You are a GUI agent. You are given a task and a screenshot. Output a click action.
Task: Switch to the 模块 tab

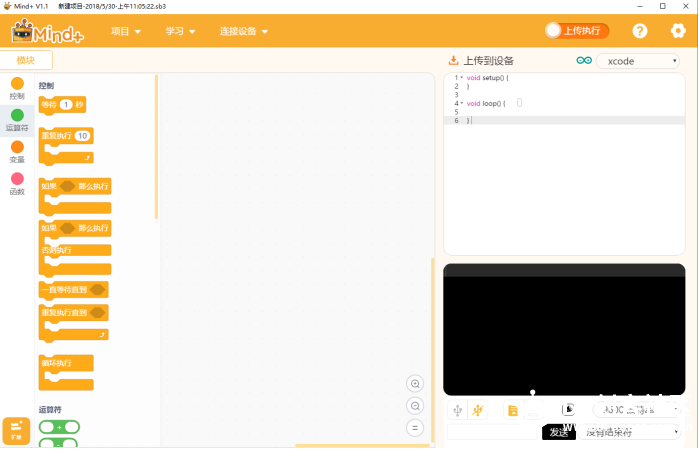click(x=26, y=60)
